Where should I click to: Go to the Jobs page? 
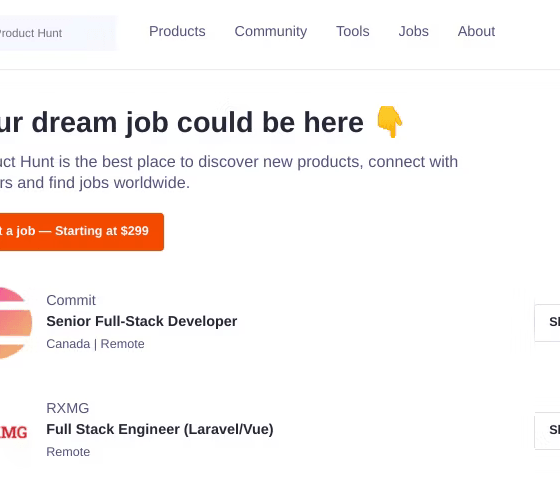coord(414,31)
